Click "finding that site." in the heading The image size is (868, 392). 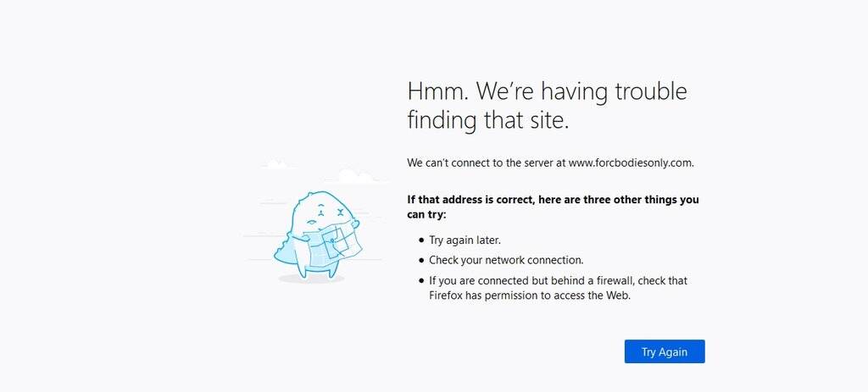click(487, 120)
